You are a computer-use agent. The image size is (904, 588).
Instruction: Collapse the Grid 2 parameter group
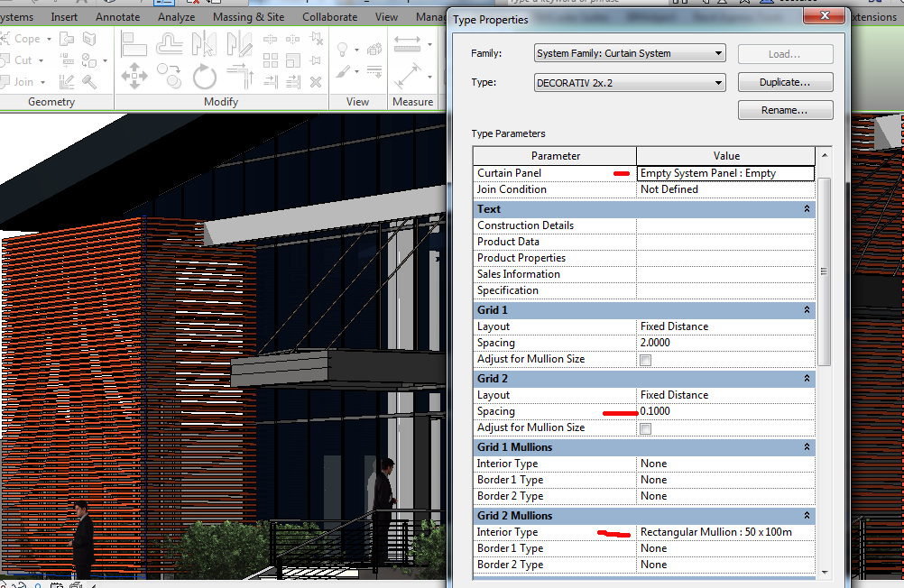807,379
